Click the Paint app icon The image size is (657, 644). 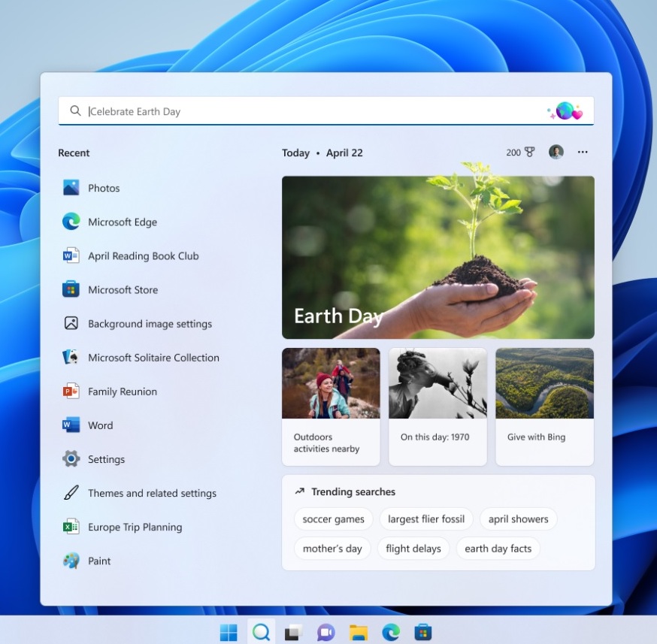click(x=71, y=561)
